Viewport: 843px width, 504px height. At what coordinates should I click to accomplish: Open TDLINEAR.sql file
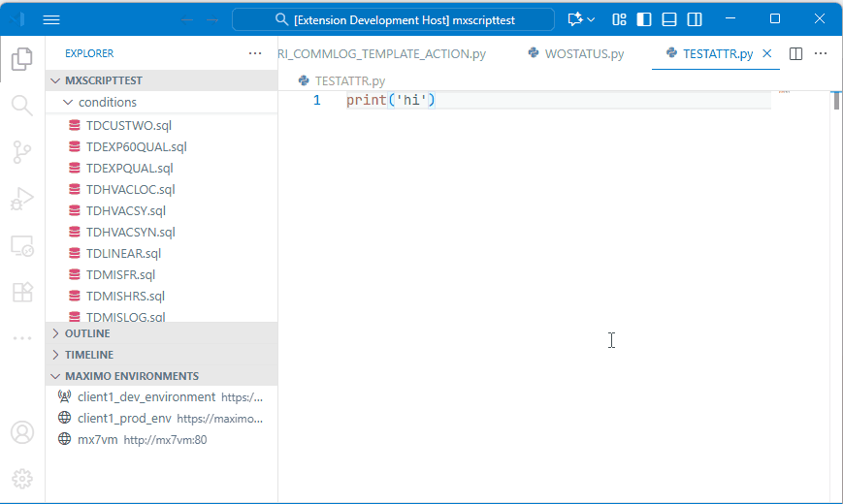pyautogui.click(x=161, y=254)
